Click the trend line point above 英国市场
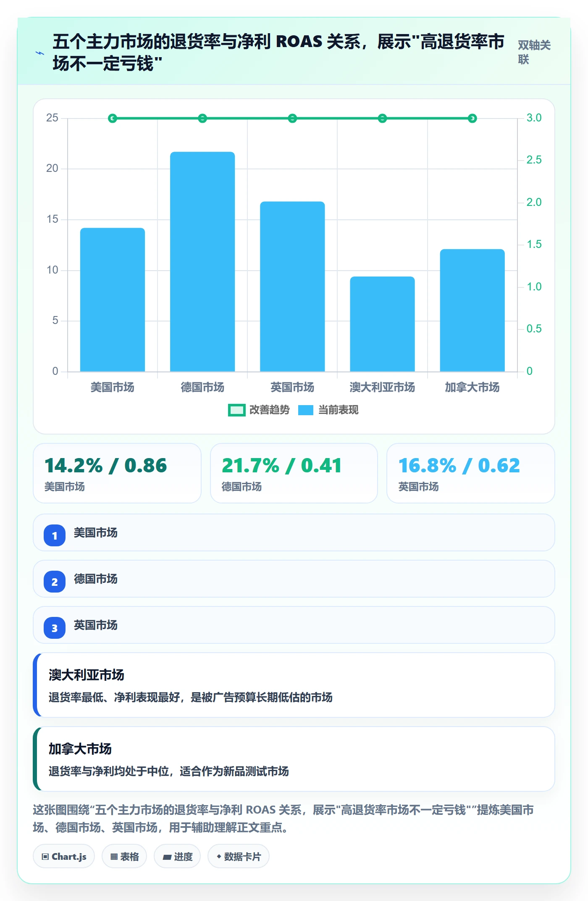The image size is (588, 901). [x=292, y=119]
